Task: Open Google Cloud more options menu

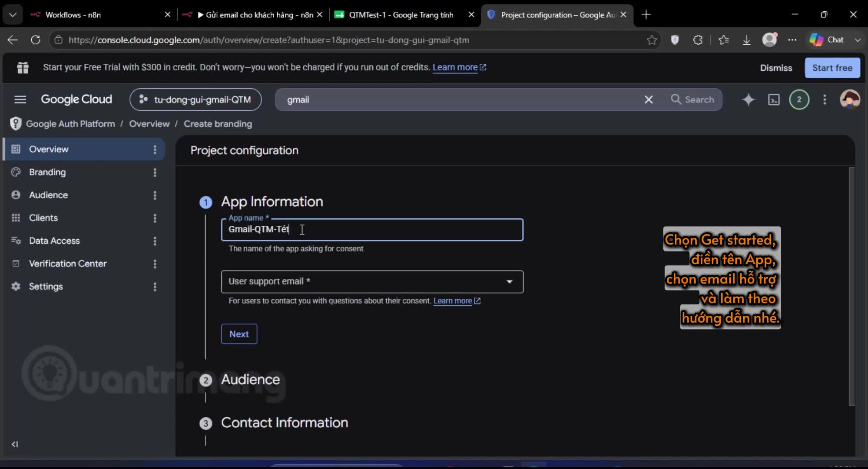Action: (825, 99)
